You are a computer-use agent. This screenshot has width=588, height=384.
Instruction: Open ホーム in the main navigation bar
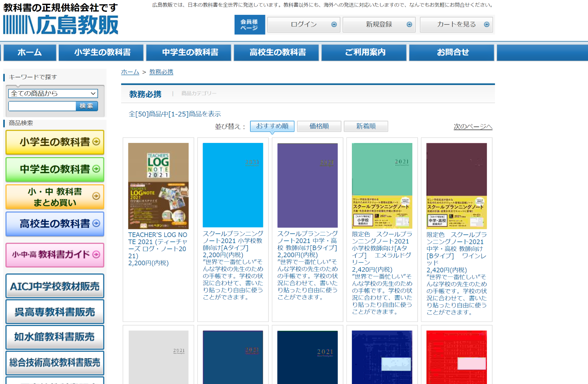(x=30, y=52)
